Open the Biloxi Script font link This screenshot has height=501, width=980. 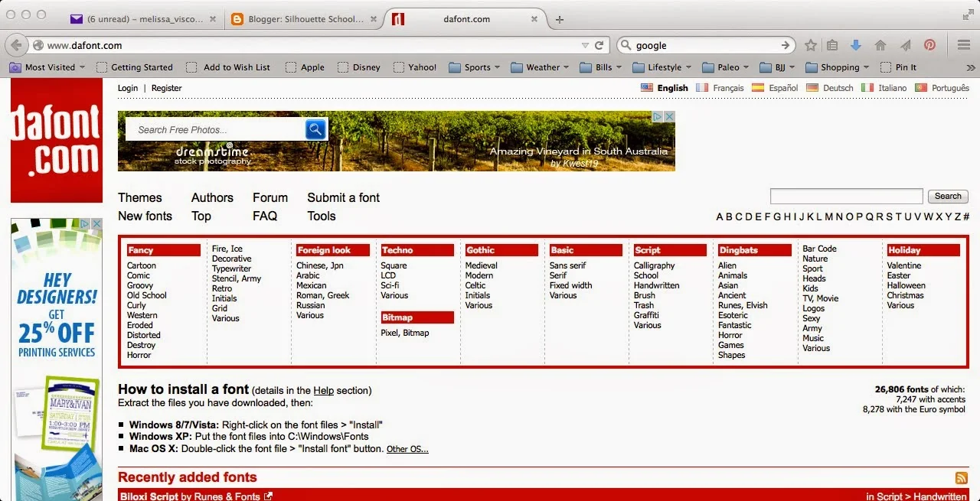[149, 496]
